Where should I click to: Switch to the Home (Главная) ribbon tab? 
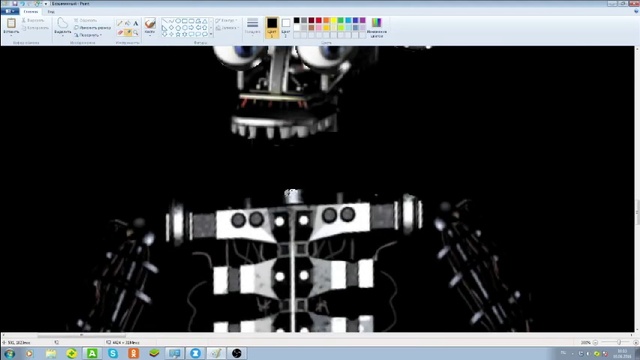coord(31,11)
